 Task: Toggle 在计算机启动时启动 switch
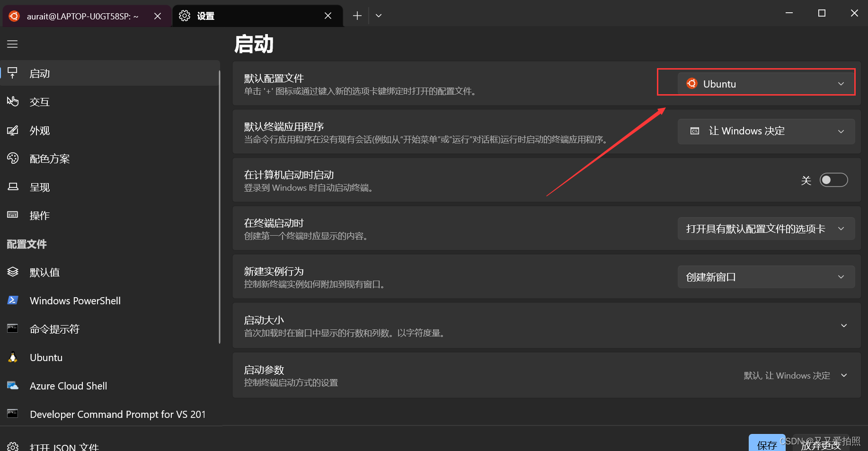833,180
